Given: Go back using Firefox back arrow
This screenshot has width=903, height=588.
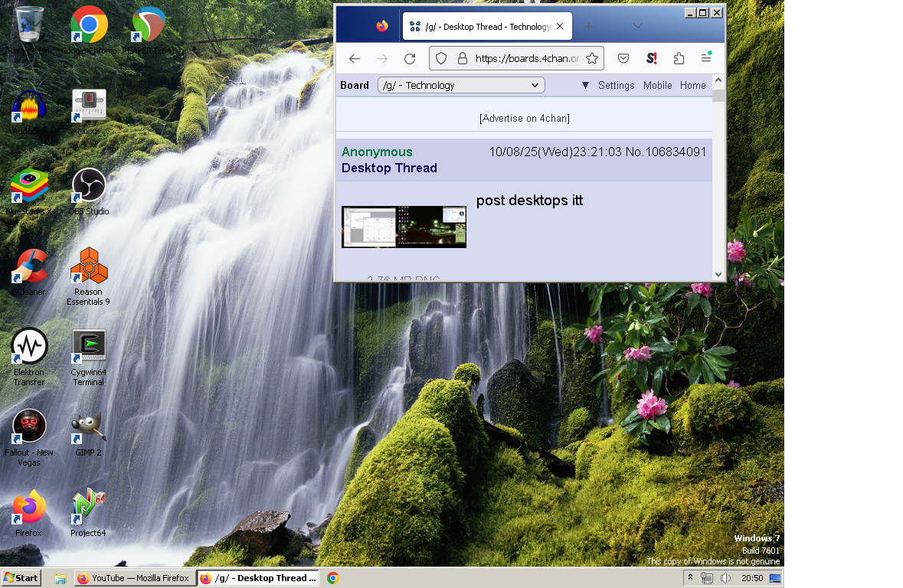Looking at the screenshot, I should point(355,59).
